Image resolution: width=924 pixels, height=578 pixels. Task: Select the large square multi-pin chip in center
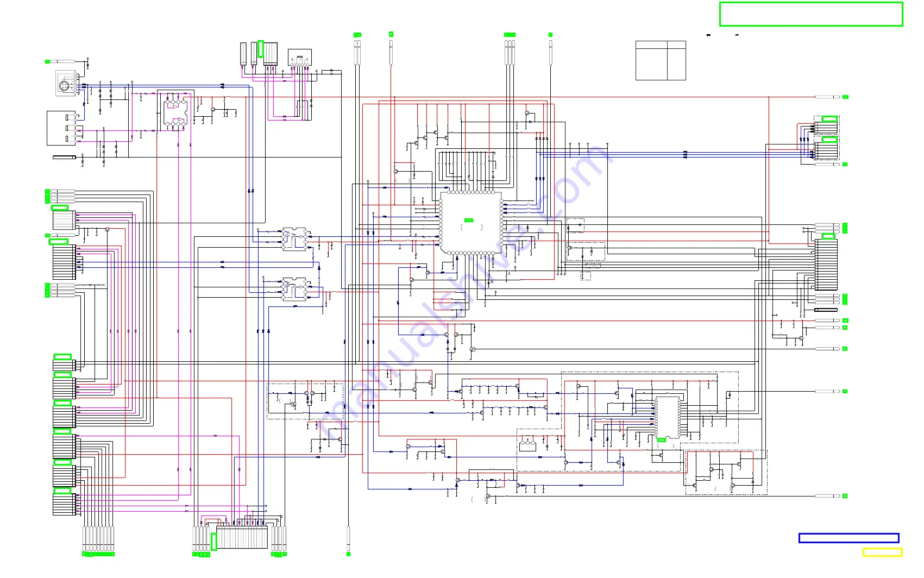click(470, 222)
